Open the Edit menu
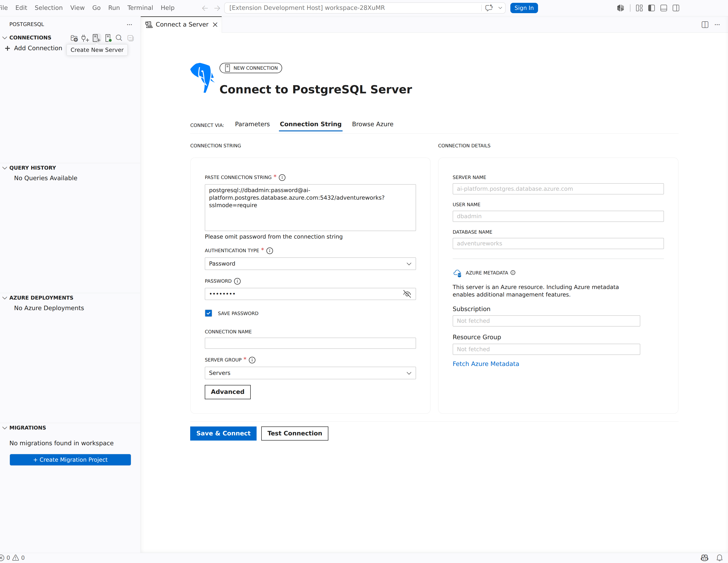The height and width of the screenshot is (563, 728). pos(21,8)
